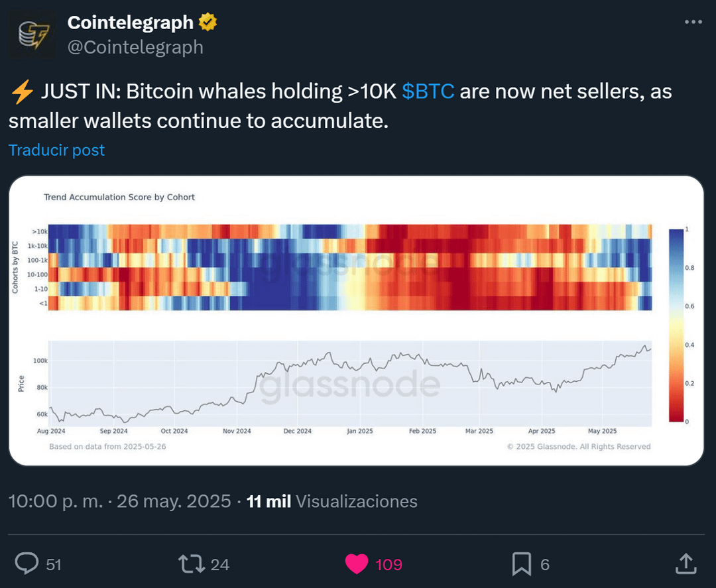
Task: Click the gold verified badge
Action: click(208, 23)
